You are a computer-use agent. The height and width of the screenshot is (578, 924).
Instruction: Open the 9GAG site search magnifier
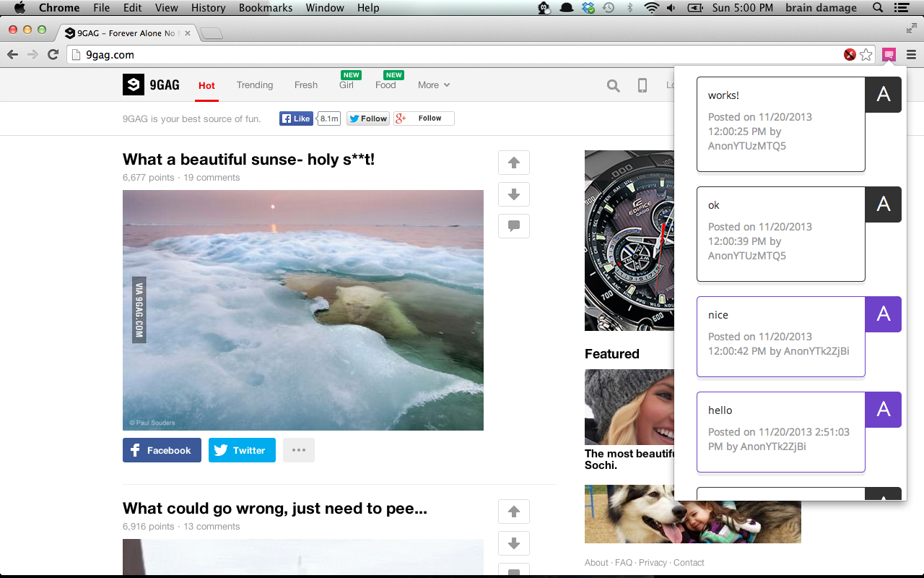point(614,86)
